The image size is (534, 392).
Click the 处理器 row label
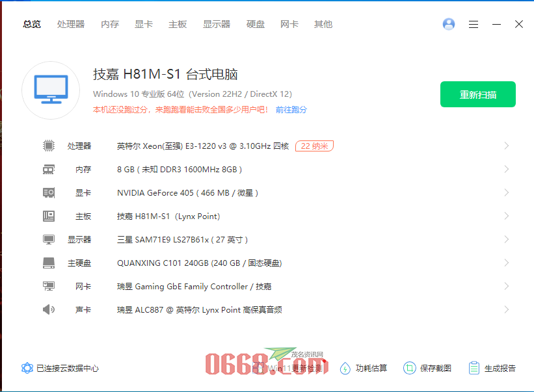pyautogui.click(x=79, y=146)
